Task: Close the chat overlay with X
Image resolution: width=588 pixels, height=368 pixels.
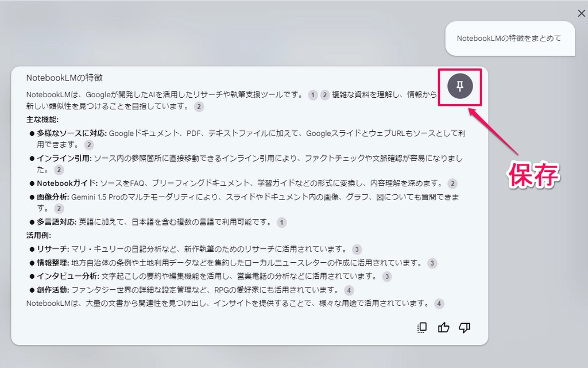Action: coord(581,14)
